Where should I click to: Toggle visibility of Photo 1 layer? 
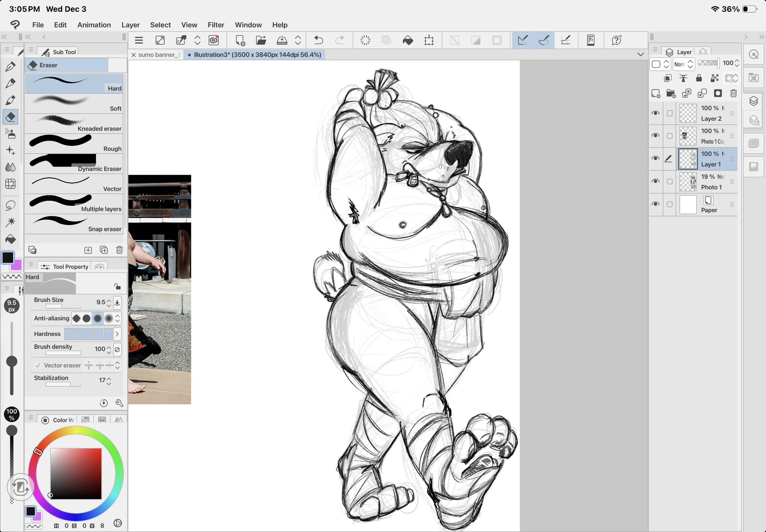point(655,181)
